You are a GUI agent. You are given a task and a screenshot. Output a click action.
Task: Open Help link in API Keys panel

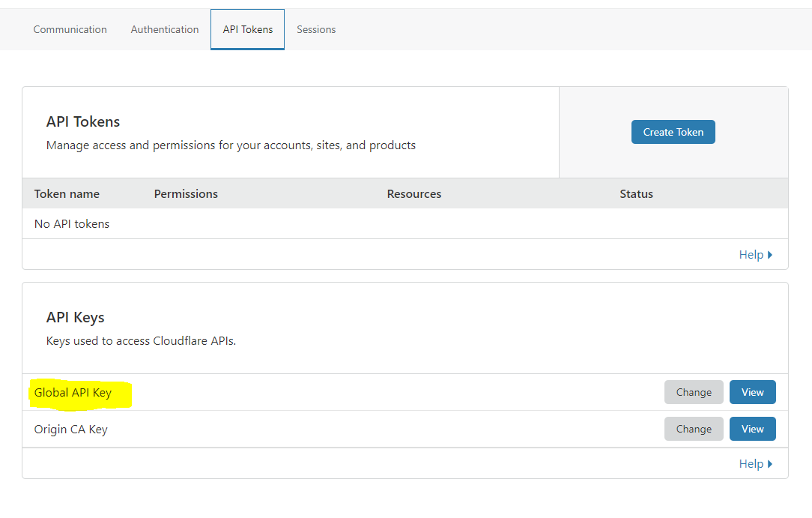[x=756, y=463]
